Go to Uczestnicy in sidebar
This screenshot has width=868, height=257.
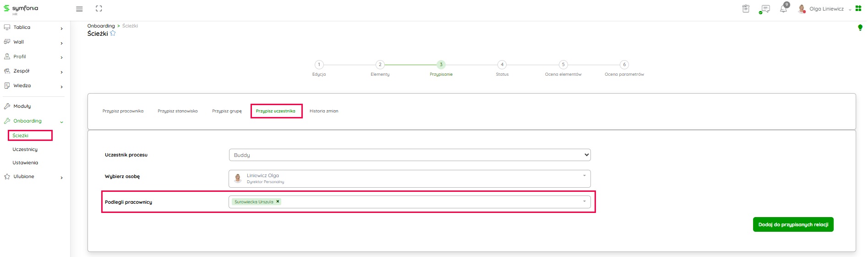click(x=25, y=150)
